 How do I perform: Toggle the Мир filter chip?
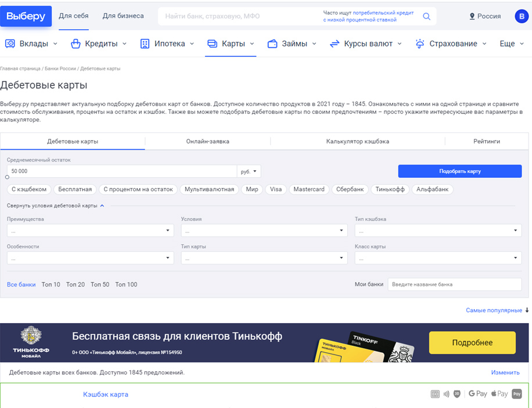252,189
